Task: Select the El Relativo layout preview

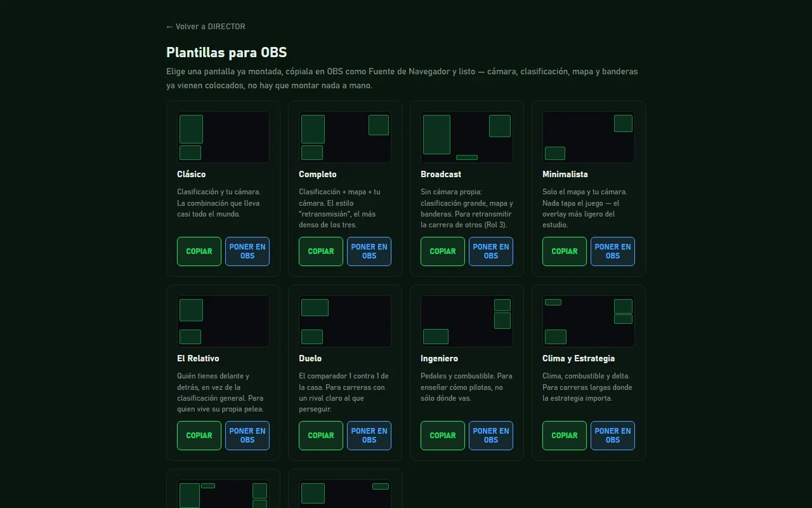Action: point(223,321)
